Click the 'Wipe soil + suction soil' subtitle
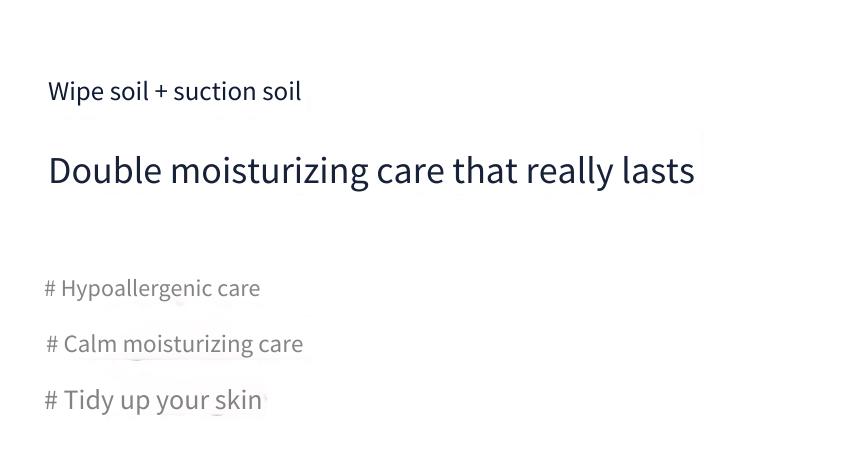 (175, 92)
